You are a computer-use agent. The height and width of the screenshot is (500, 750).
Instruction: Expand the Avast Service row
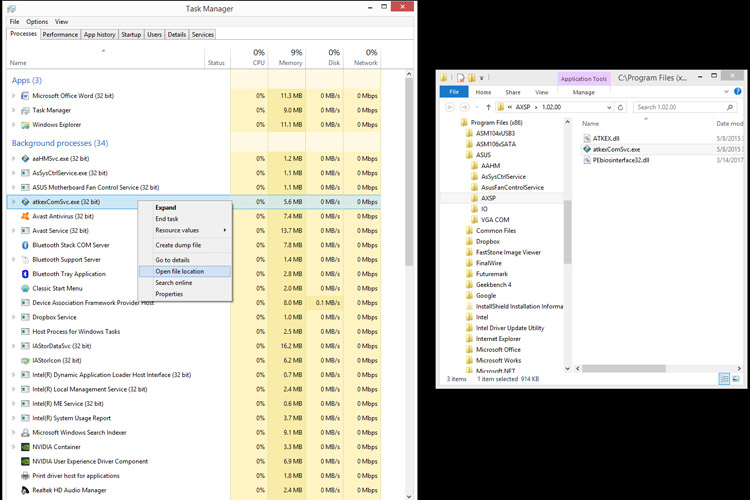click(x=13, y=231)
